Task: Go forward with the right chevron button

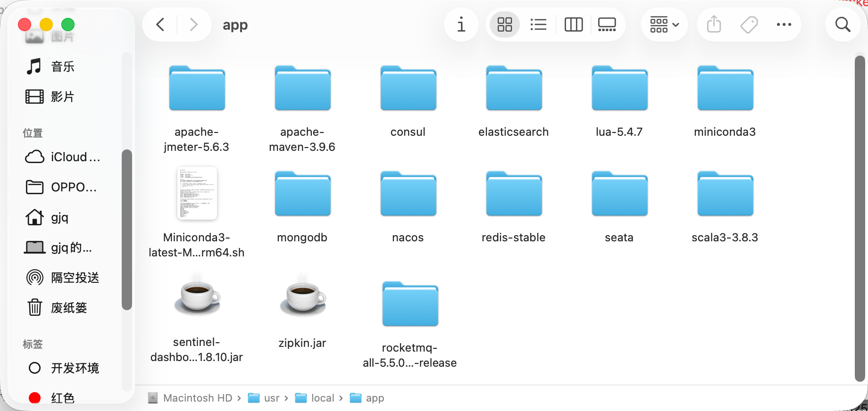Action: point(193,25)
